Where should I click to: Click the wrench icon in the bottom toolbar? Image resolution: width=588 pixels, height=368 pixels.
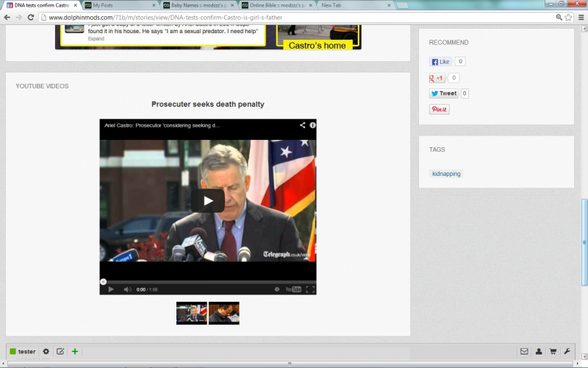point(567,352)
